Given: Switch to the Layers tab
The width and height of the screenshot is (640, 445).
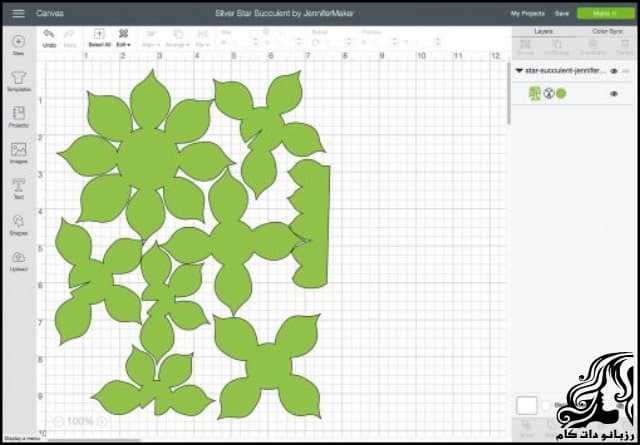Looking at the screenshot, I should coord(543,31).
